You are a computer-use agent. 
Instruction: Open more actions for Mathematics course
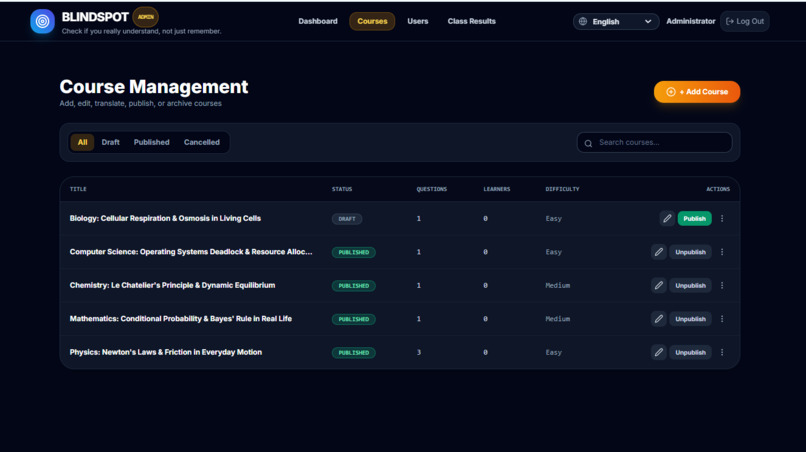click(722, 319)
